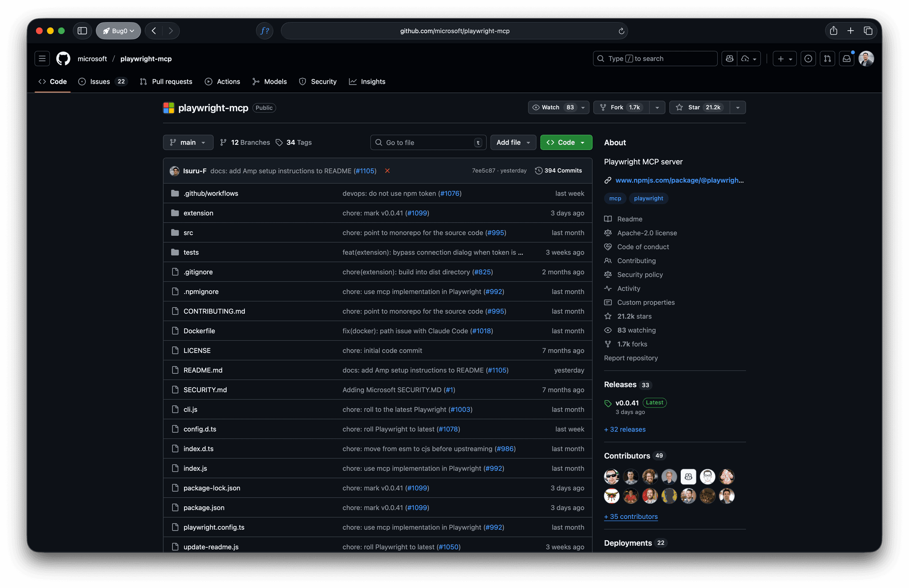Open the Add file dropdown
The height and width of the screenshot is (588, 909).
pos(513,142)
